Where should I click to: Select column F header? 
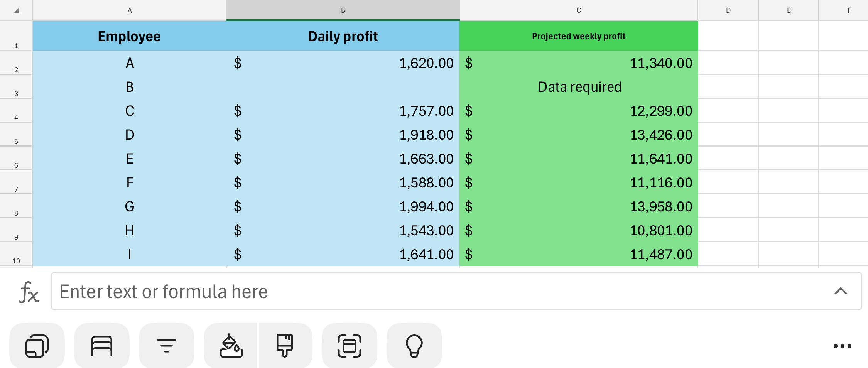tap(844, 10)
